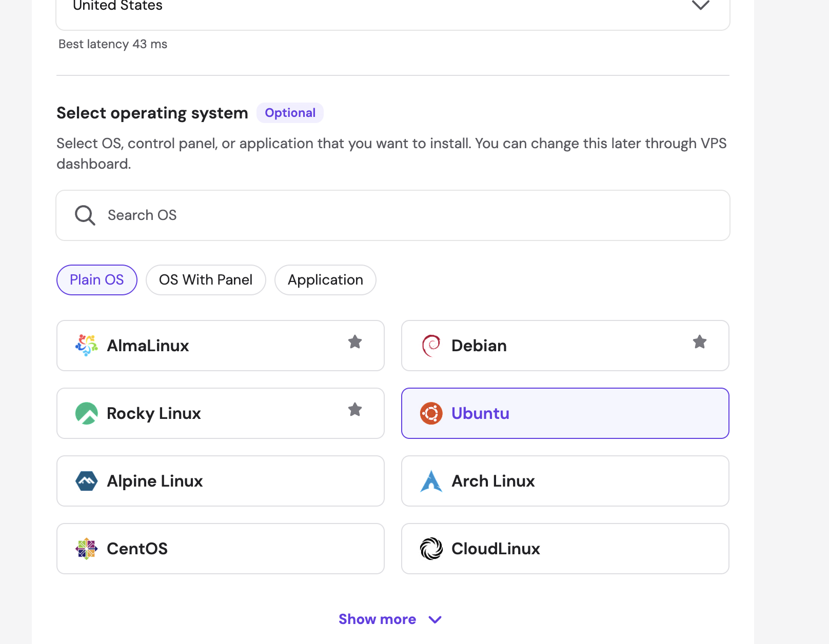Click the AlmaLinux logo icon

coord(86,346)
